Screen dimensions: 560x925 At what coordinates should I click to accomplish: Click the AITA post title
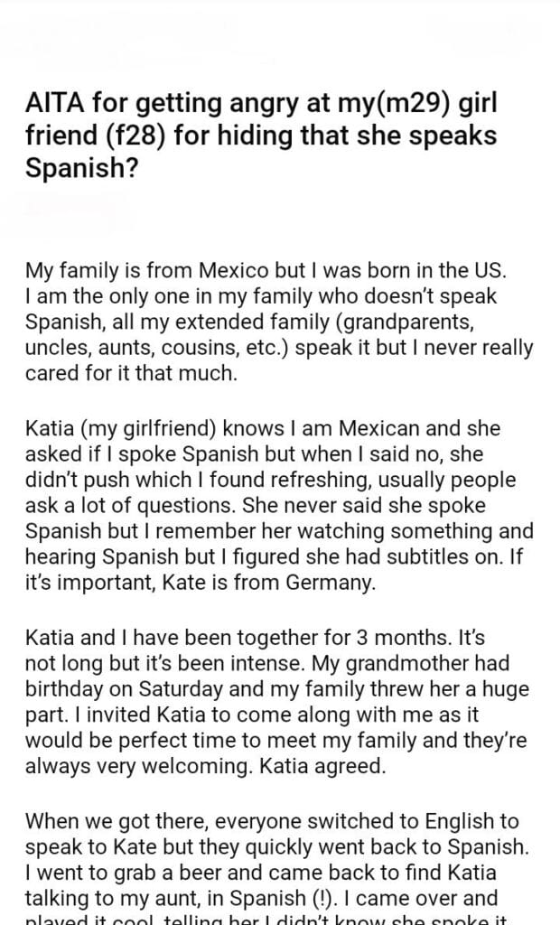click(x=262, y=140)
